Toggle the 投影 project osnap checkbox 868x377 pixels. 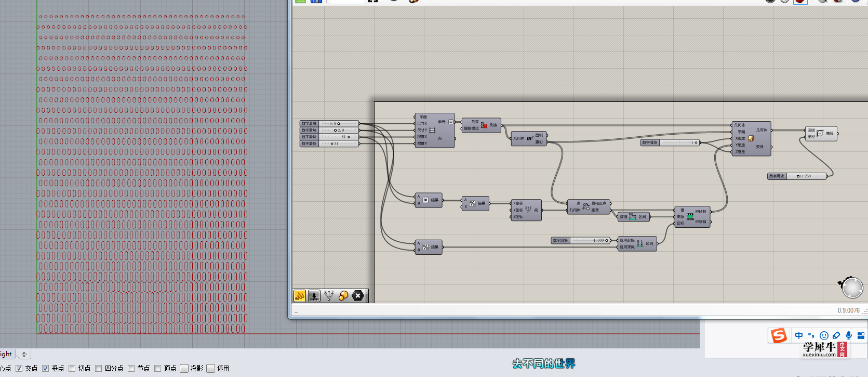coord(184,368)
